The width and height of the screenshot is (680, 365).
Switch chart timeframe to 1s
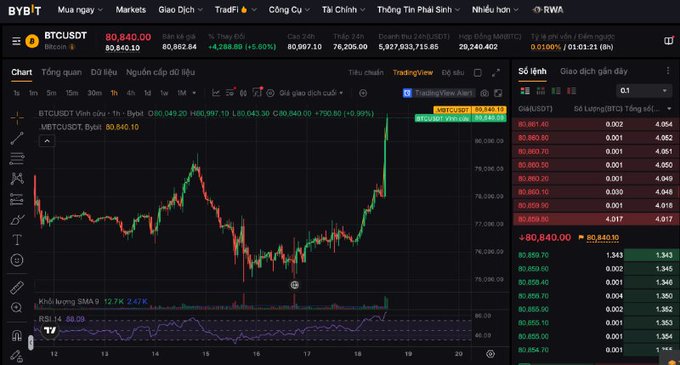(x=16, y=93)
